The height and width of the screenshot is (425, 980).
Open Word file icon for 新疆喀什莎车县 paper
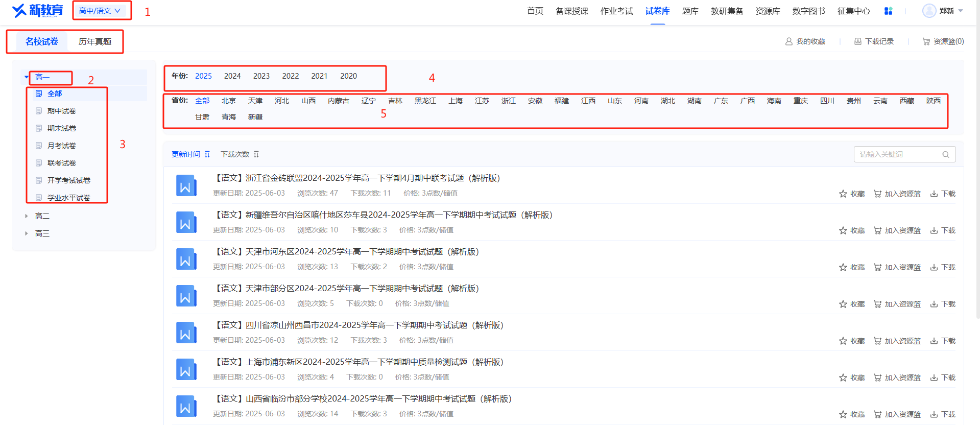pyautogui.click(x=186, y=222)
